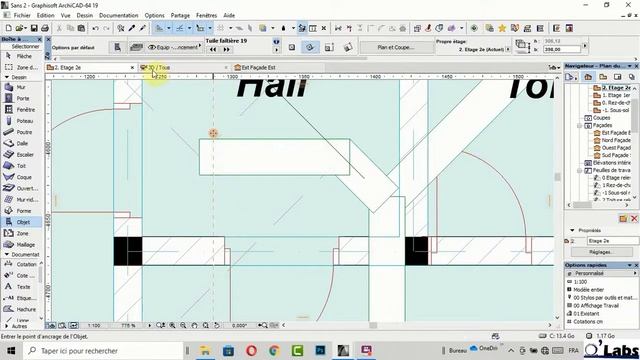Pick the Fenêtre window tool
This screenshot has width=640, height=360.
(21, 110)
